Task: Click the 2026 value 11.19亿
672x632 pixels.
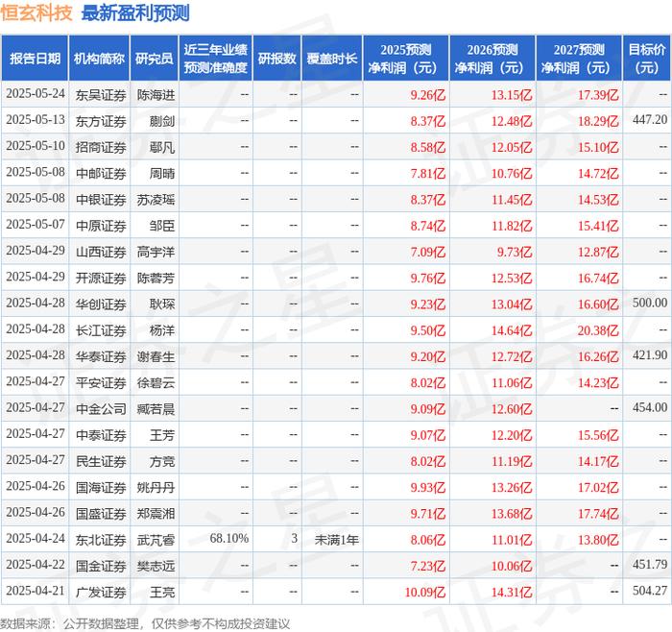Action: click(x=512, y=461)
